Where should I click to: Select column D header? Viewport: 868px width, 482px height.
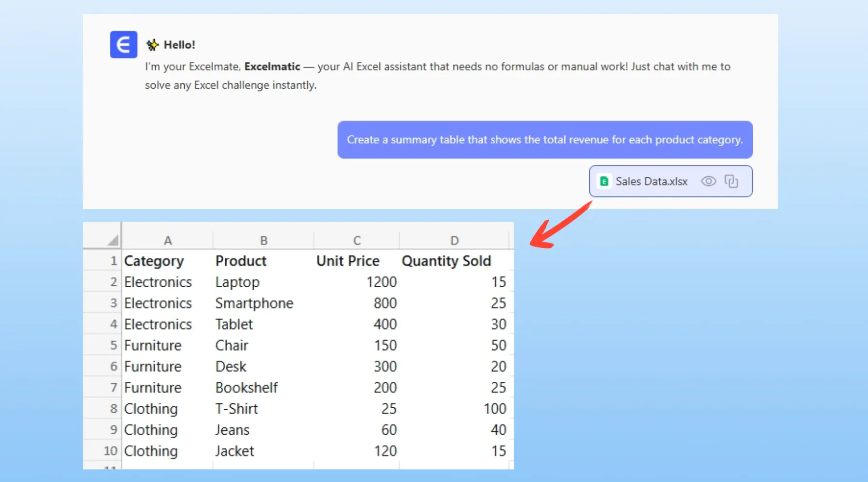[454, 240]
